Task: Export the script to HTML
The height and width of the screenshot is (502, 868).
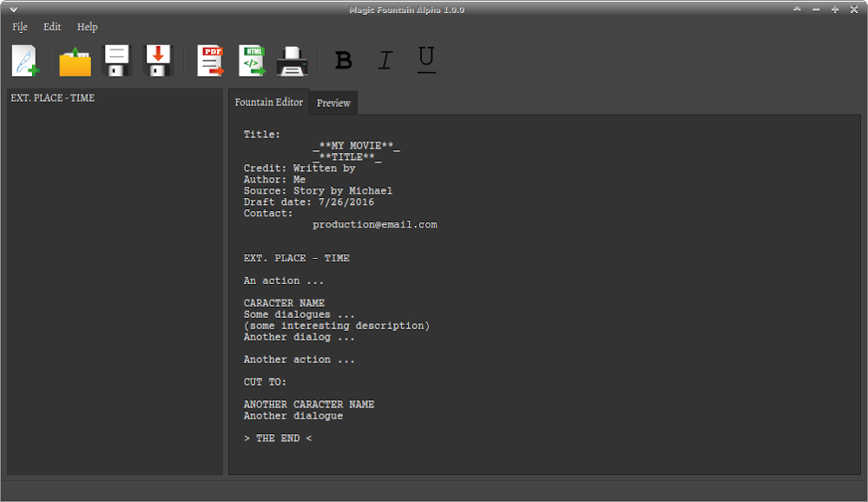Action: pos(252,61)
